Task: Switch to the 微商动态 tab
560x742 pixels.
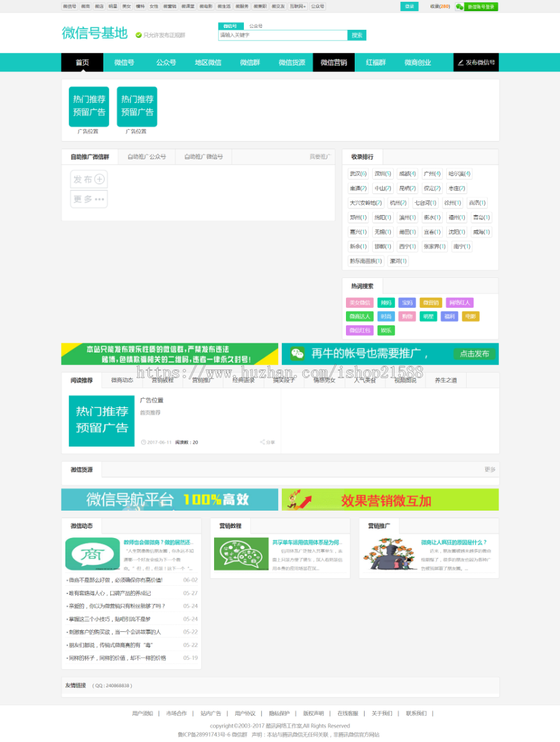Action: click(122, 381)
